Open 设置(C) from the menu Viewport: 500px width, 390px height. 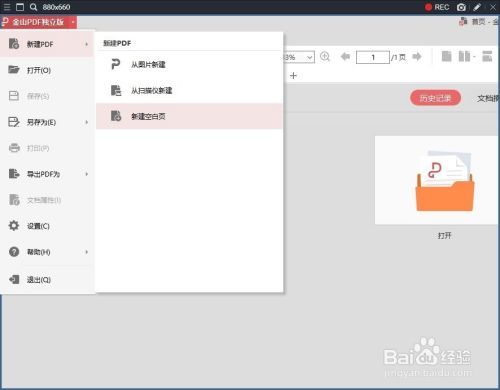[47, 226]
